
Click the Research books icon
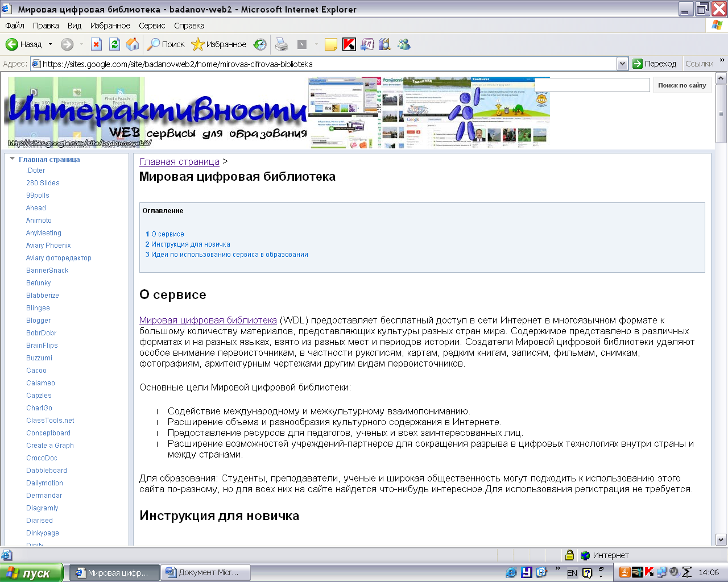[x=385, y=44]
